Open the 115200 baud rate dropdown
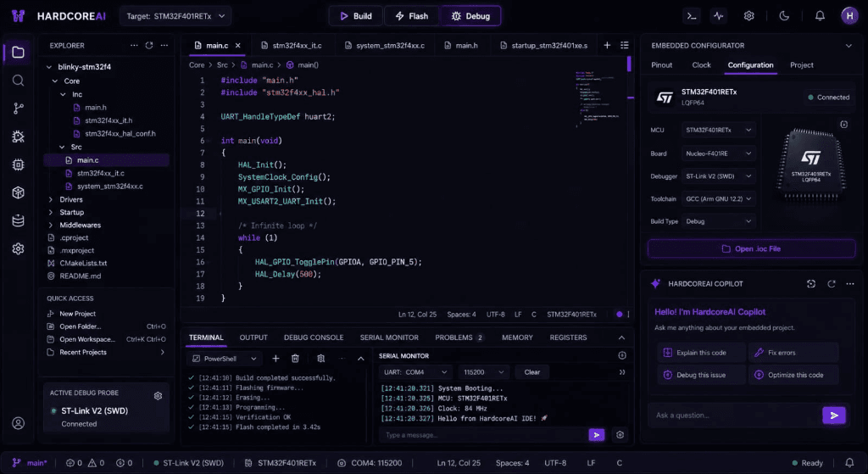This screenshot has width=868, height=474. pos(483,372)
